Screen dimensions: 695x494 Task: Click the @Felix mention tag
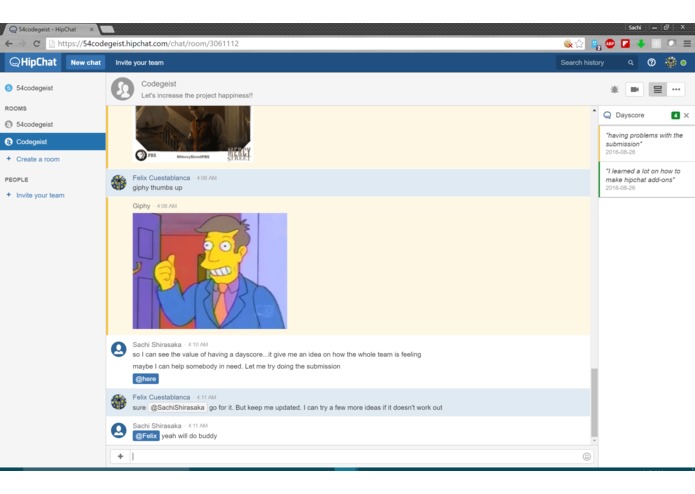[146, 436]
